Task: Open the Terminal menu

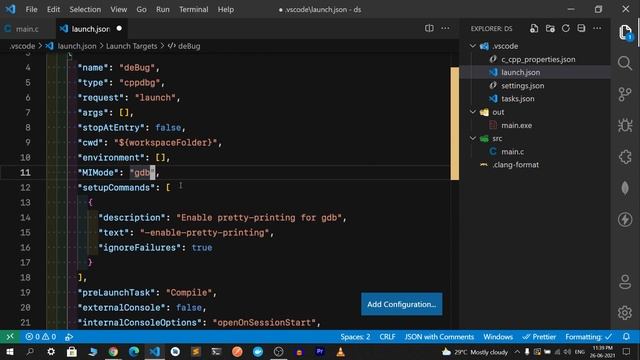Action: 193,9
